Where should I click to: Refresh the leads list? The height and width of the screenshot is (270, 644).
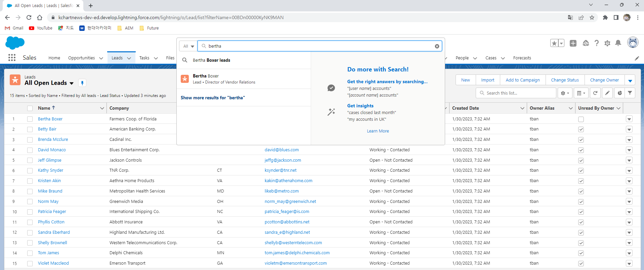(595, 93)
